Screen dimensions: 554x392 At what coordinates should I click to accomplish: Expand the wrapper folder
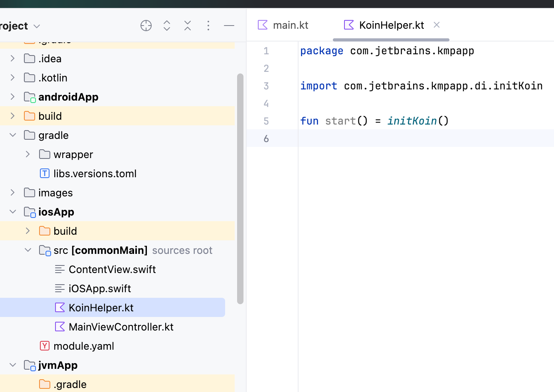click(28, 154)
